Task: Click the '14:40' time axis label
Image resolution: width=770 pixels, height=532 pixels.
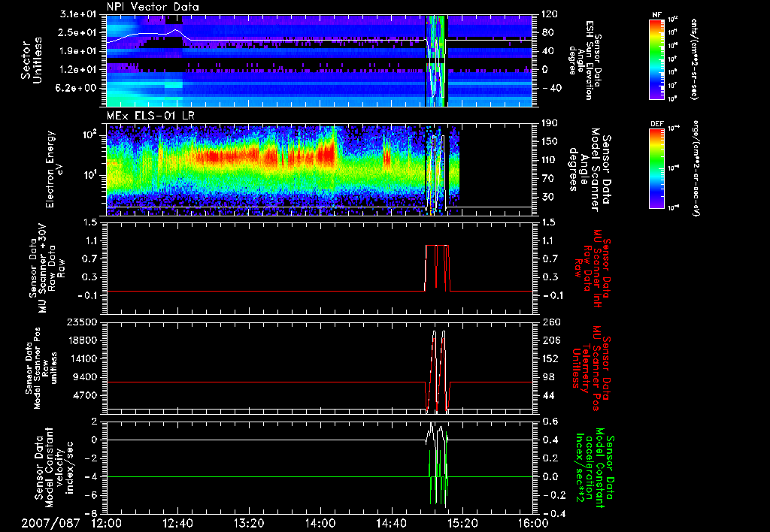Action: pos(391,523)
